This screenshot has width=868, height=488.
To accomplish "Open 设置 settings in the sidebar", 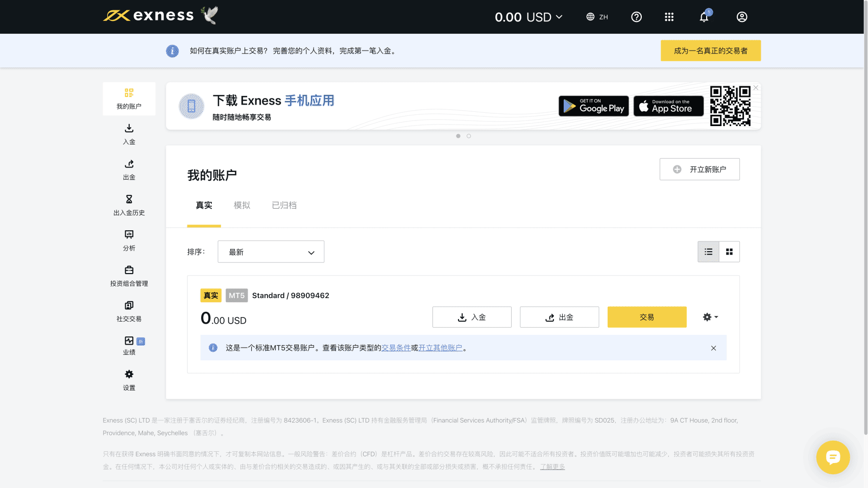I will tap(129, 380).
